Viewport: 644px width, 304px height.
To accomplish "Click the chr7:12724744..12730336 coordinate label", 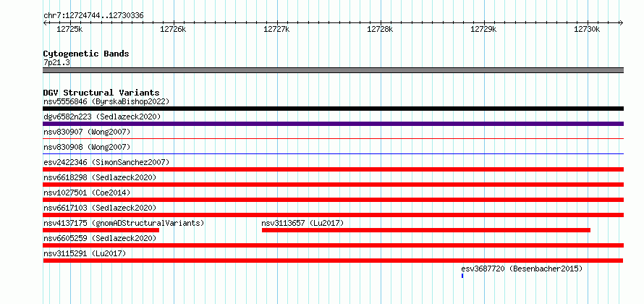I will coord(93,16).
